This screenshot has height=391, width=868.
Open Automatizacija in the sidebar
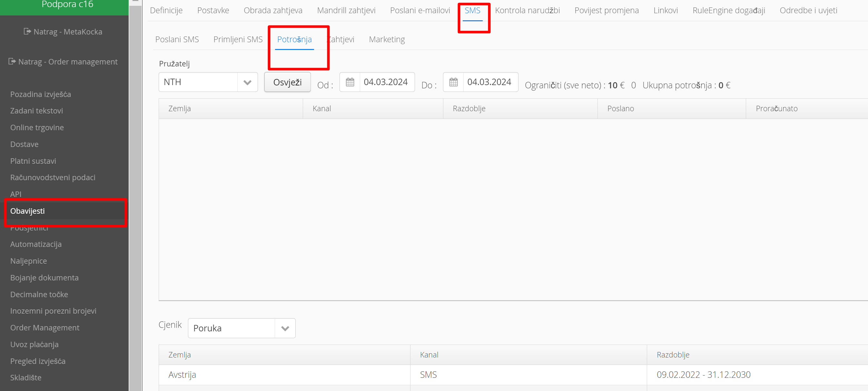(36, 244)
